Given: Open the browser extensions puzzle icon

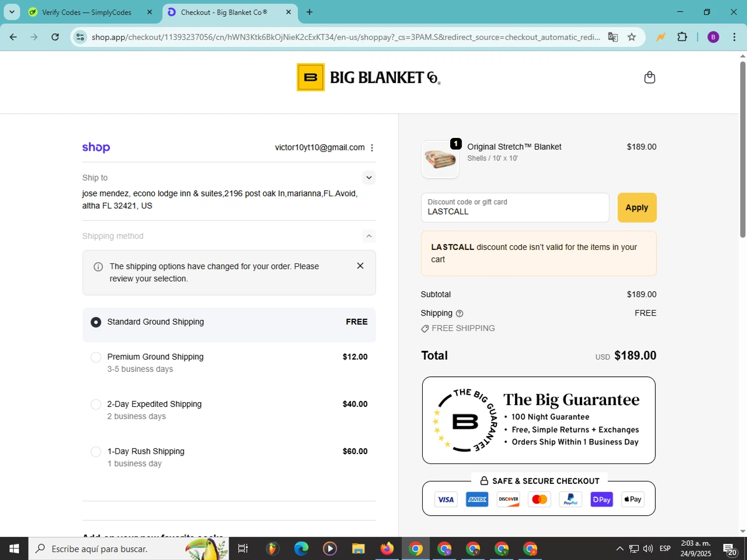Looking at the screenshot, I should (x=682, y=37).
